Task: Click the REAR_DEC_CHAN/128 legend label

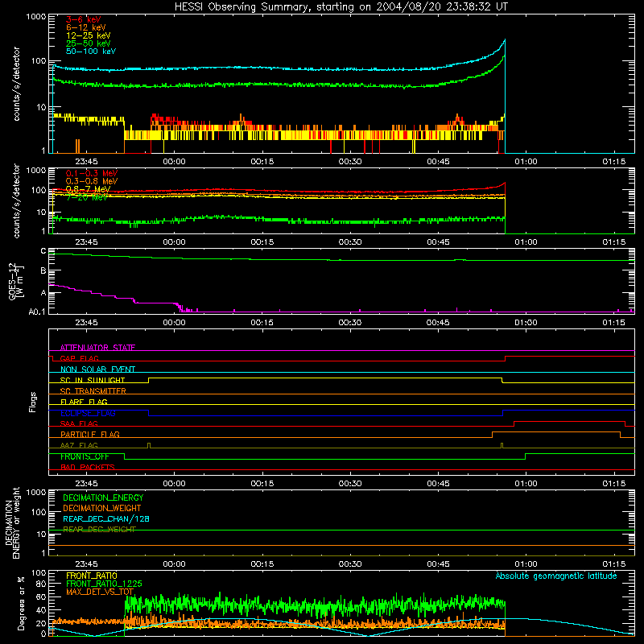Action: [x=106, y=518]
